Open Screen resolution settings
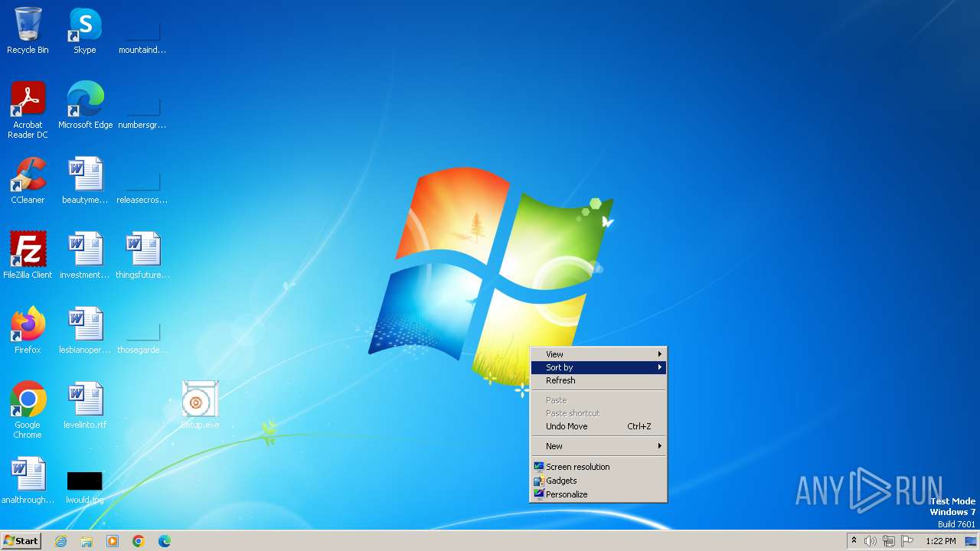 tap(598, 467)
